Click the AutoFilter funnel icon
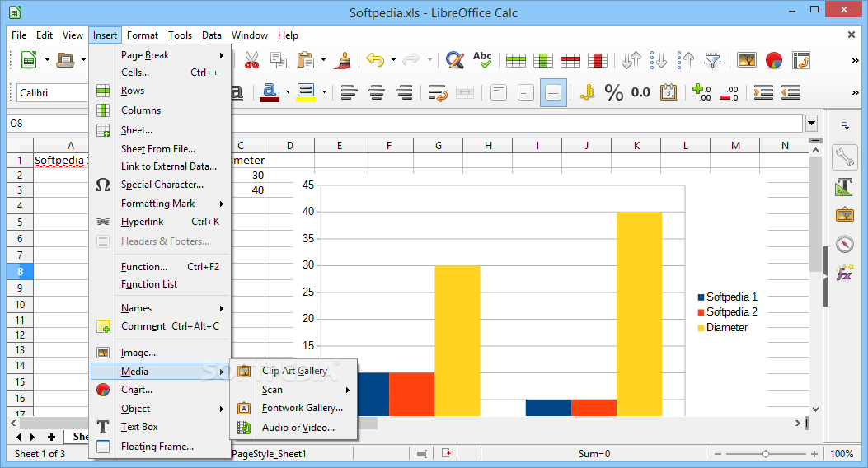 [x=712, y=60]
